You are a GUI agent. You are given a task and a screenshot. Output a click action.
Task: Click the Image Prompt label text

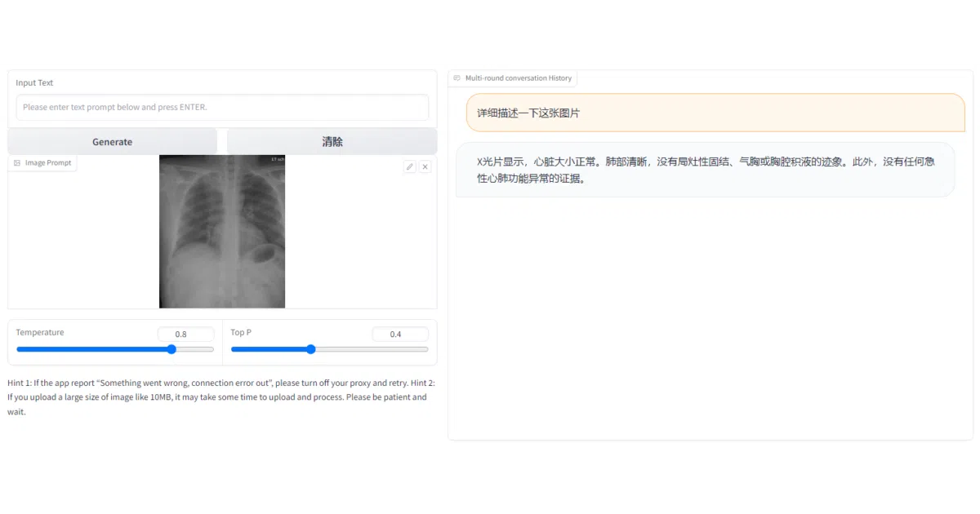(x=48, y=163)
